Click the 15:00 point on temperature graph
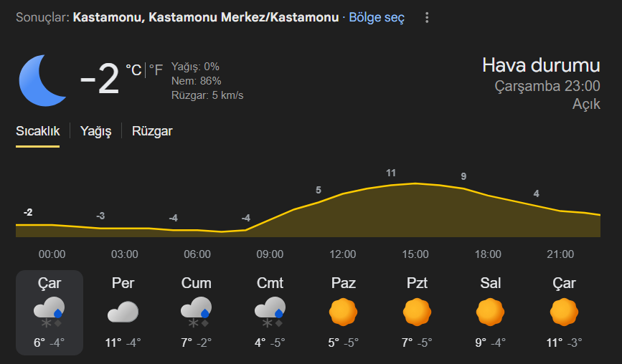This screenshot has width=622, height=364. [x=415, y=183]
